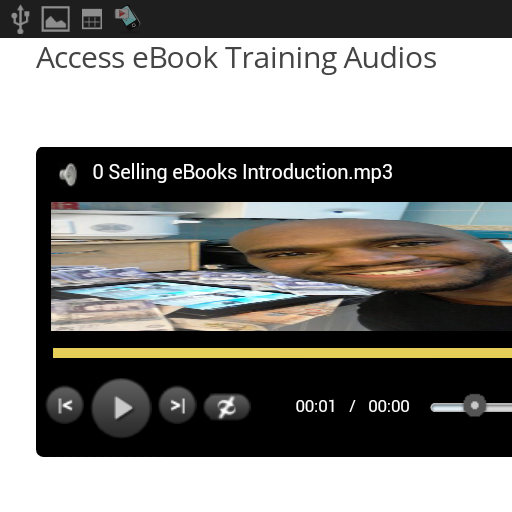The height and width of the screenshot is (512, 512).
Task: Toggle the repeat-off button in the player
Action: (x=227, y=407)
